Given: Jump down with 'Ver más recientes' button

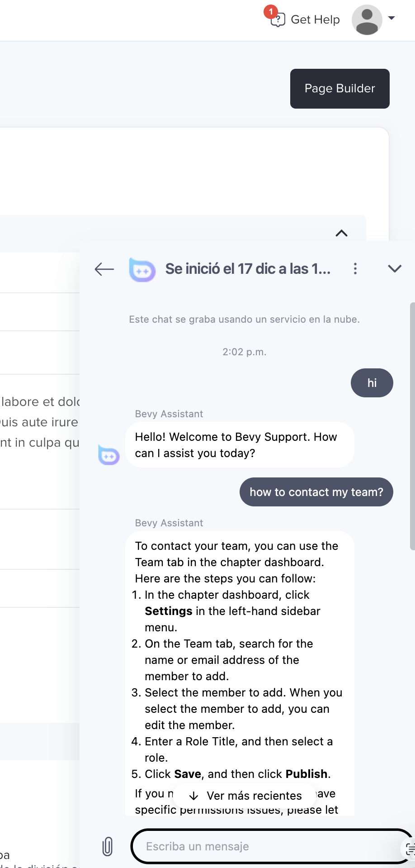Looking at the screenshot, I should point(245,796).
